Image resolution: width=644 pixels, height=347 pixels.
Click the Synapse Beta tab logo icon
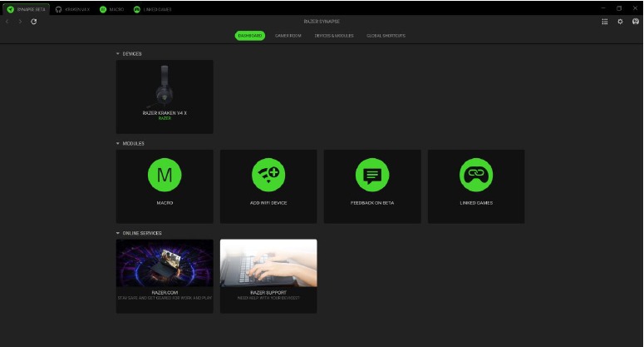tap(10, 9)
